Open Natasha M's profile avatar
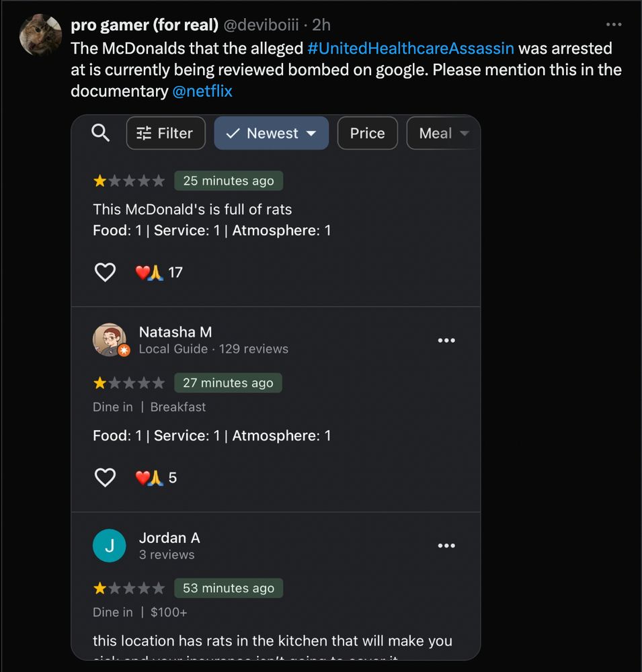Screen dimensions: 642x672 110,340
